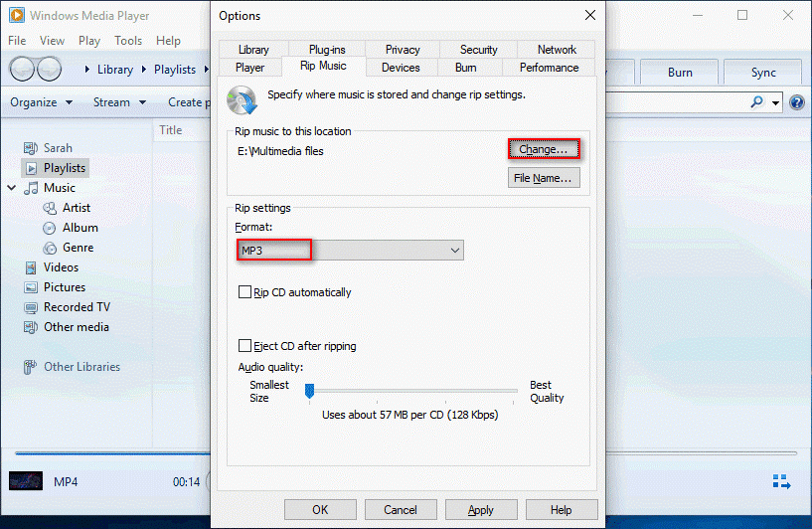
Task: Open the blue help question mark icon
Action: pos(797,102)
